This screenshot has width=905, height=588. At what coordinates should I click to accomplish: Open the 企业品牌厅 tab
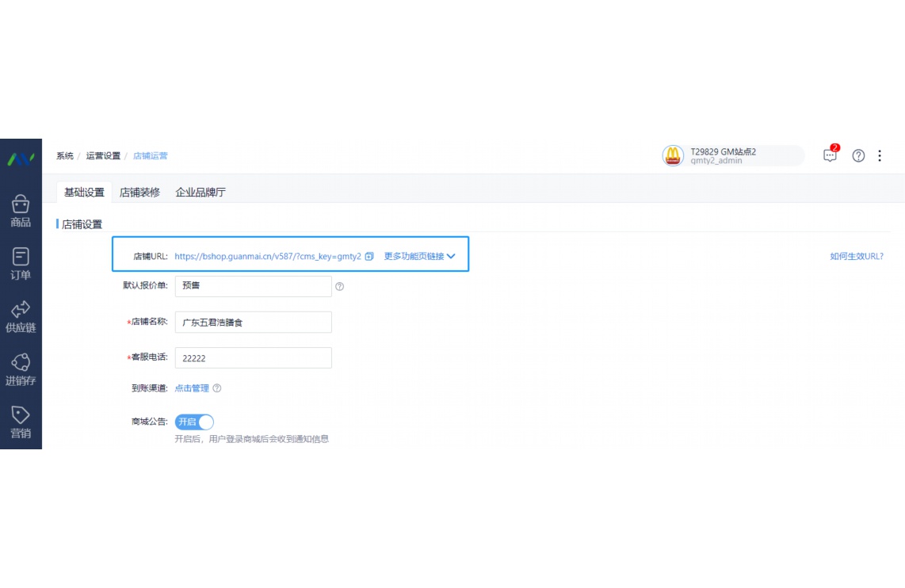click(x=200, y=192)
